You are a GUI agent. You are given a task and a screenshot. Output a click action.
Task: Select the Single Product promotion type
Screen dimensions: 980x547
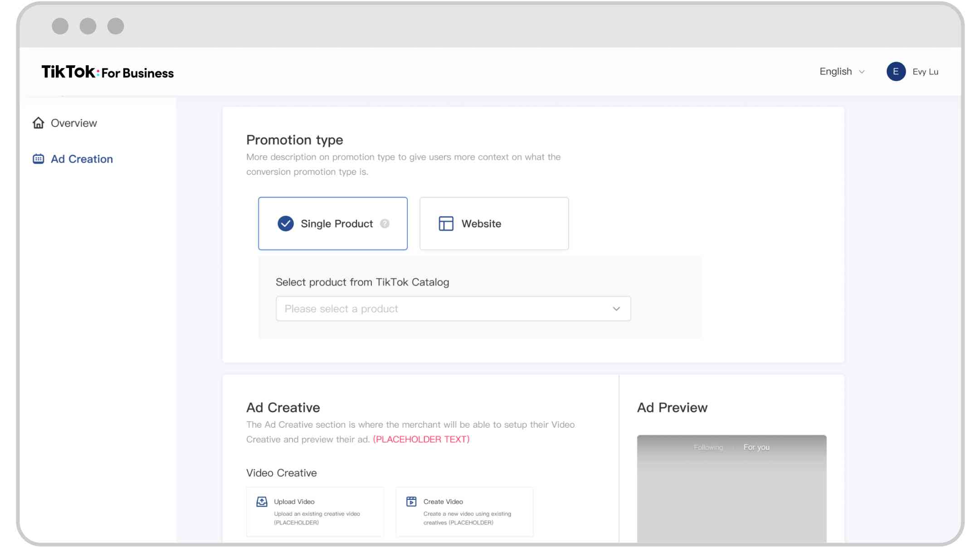333,223
